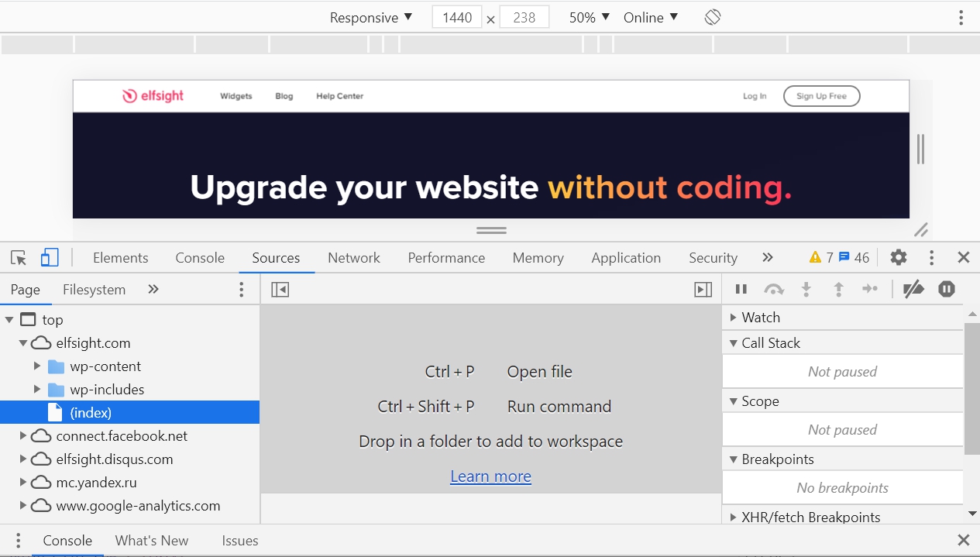Screen dimensions: 980x557
Task: Step over next function call
Action: tap(774, 288)
